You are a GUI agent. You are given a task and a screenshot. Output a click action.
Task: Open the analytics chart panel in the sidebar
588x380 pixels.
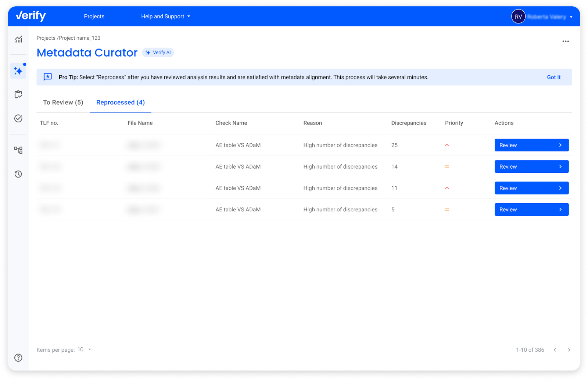pyautogui.click(x=18, y=39)
